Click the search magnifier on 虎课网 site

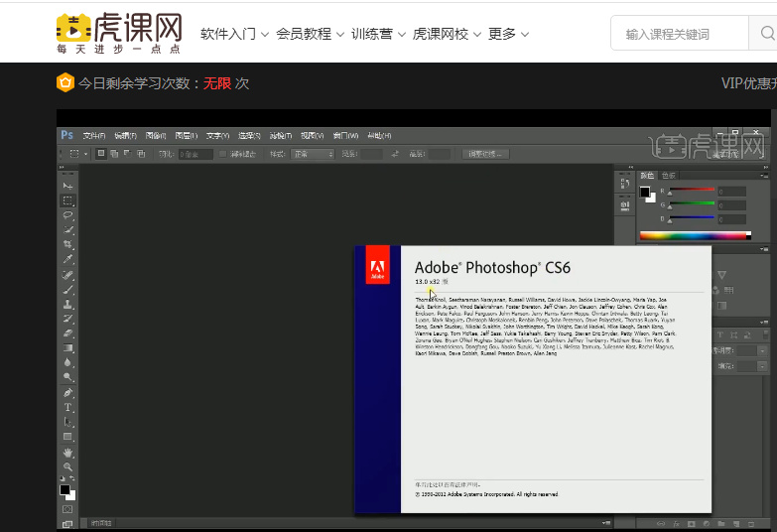767,33
